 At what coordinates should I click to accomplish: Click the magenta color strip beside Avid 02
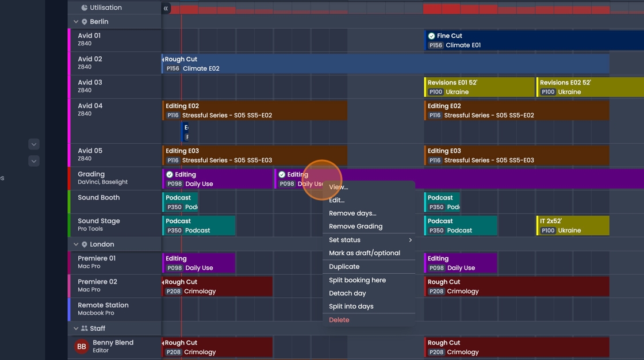pos(68,63)
